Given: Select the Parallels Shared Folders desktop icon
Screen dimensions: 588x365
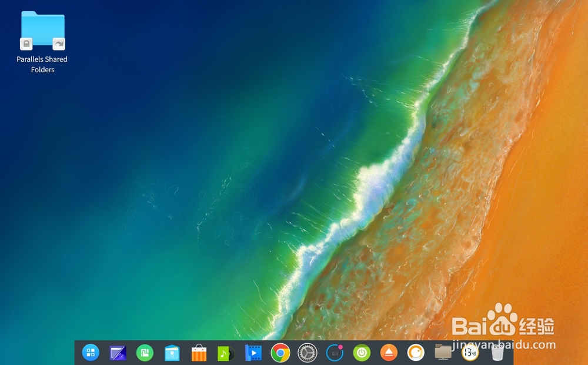Looking at the screenshot, I should [x=42, y=28].
